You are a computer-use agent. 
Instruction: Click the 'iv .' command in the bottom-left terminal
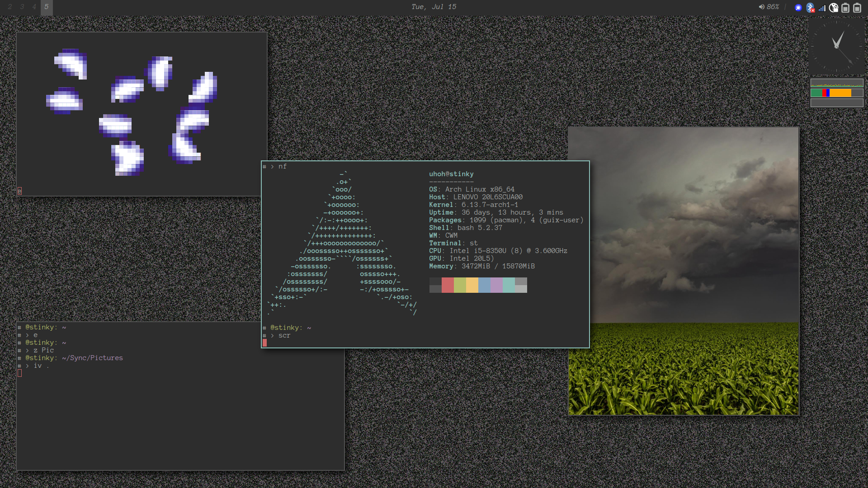(x=41, y=366)
